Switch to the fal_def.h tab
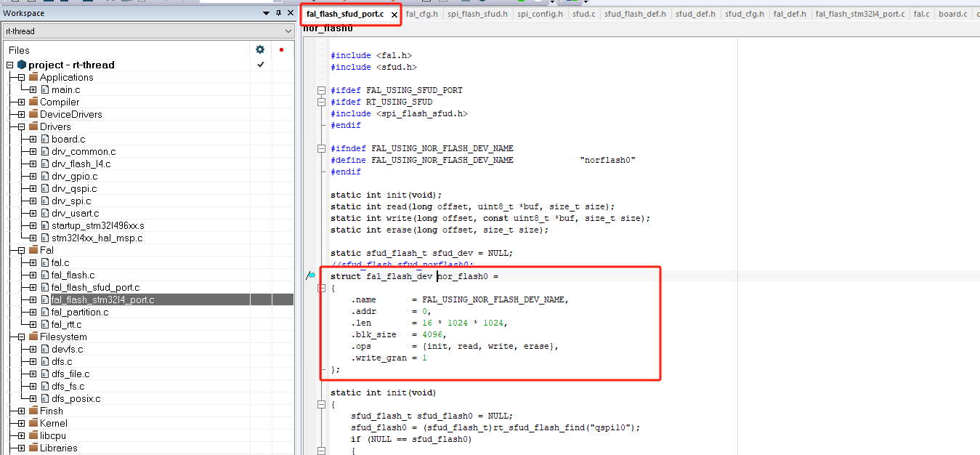This screenshot has height=455, width=980. point(790,14)
